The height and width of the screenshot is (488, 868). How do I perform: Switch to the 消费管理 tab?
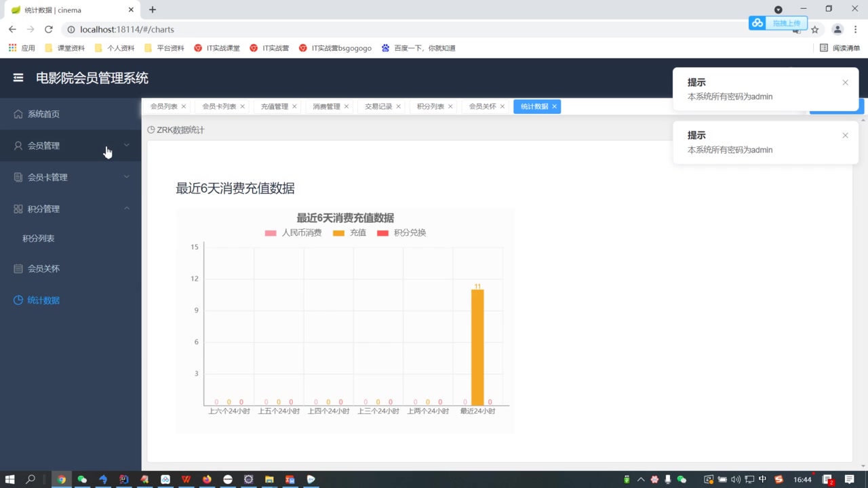coord(327,106)
